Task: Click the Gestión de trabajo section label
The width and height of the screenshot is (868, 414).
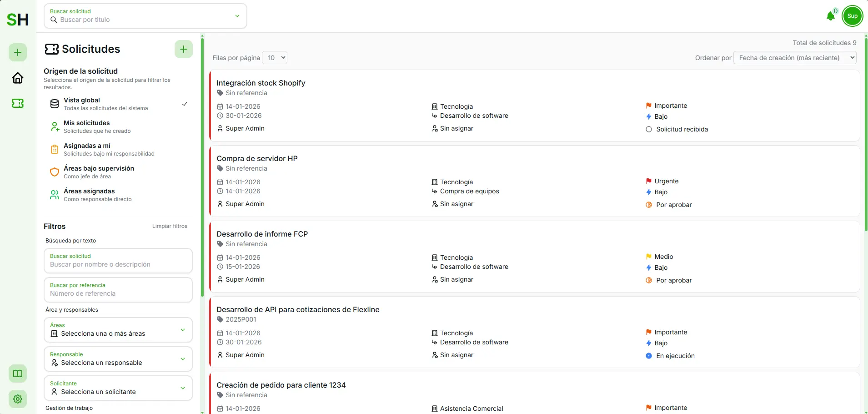Action: point(69,408)
